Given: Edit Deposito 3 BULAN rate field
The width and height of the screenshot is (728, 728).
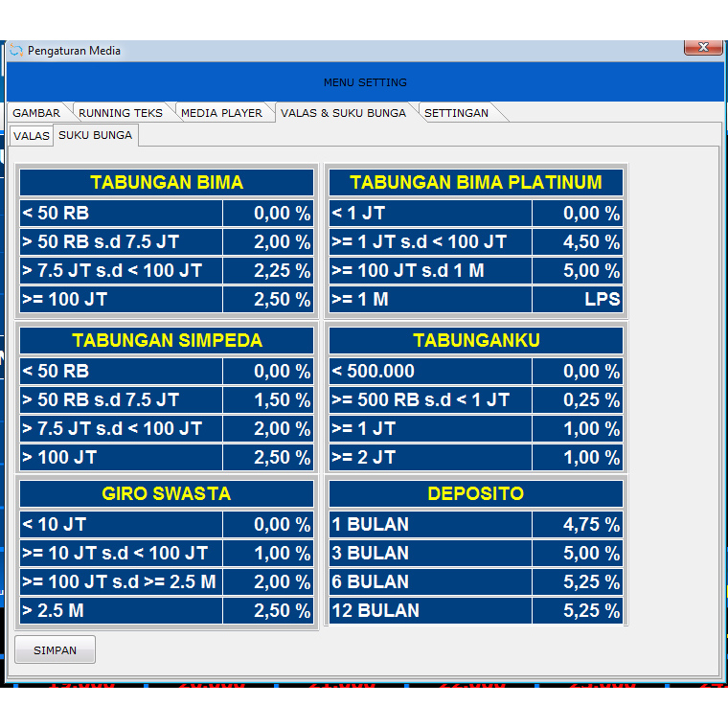Looking at the screenshot, I should pos(578,553).
